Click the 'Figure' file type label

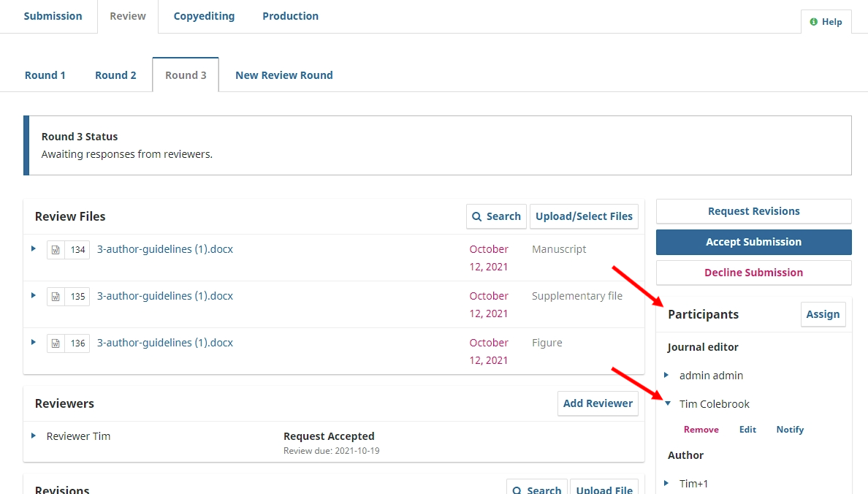547,343
